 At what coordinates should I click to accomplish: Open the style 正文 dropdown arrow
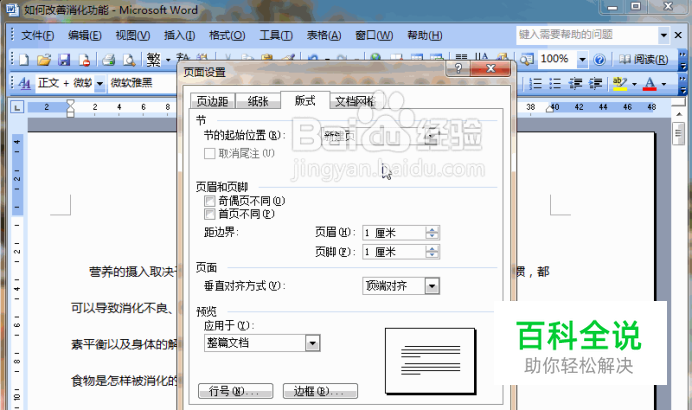pyautogui.click(x=100, y=83)
